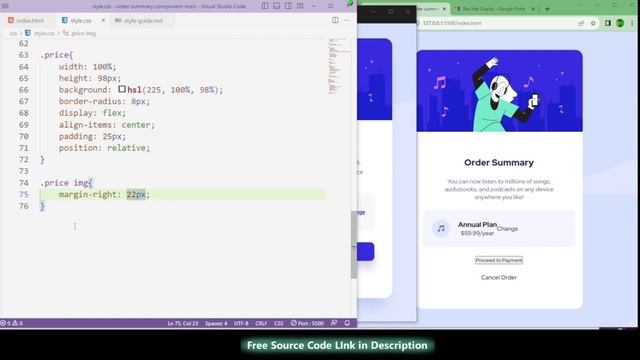Image resolution: width=640 pixels, height=360 pixels.
Task: Click the hsl color swatch on line 66
Action: pyautogui.click(x=122, y=89)
